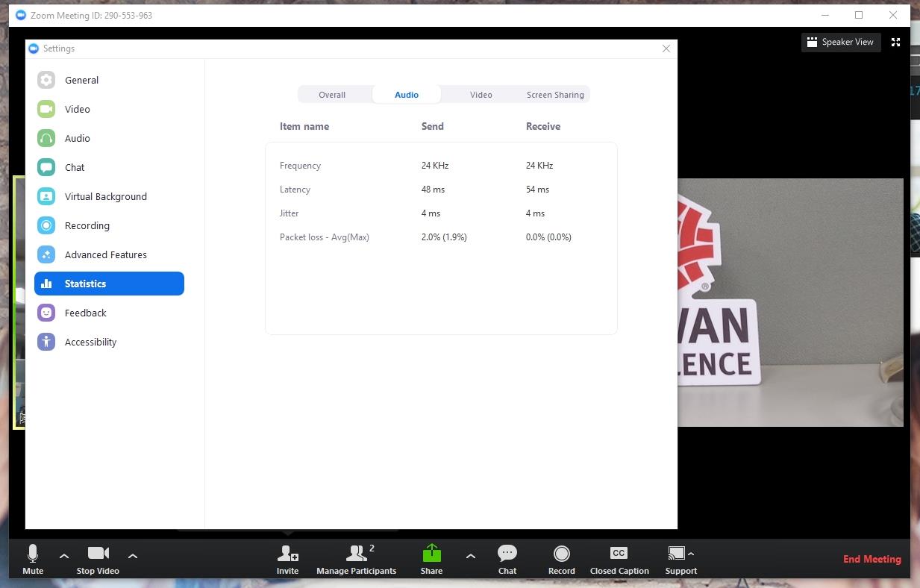The image size is (920, 588).
Task: Open the Chat bubble in meeting toolbar
Action: pyautogui.click(x=507, y=554)
